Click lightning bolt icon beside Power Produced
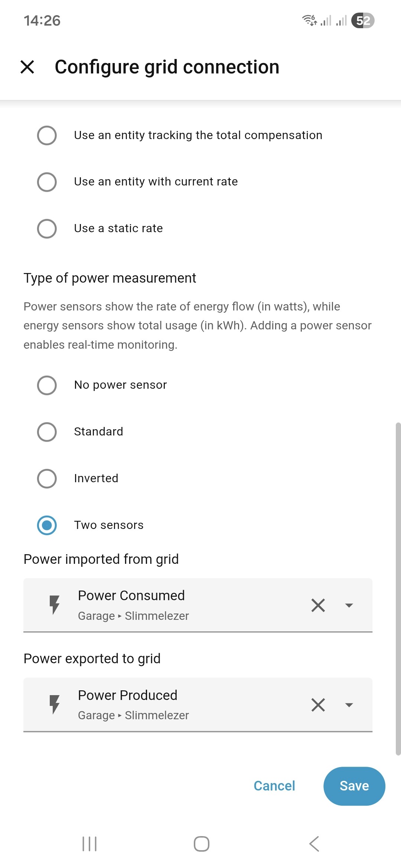Image resolution: width=401 pixels, height=868 pixels. click(x=55, y=705)
